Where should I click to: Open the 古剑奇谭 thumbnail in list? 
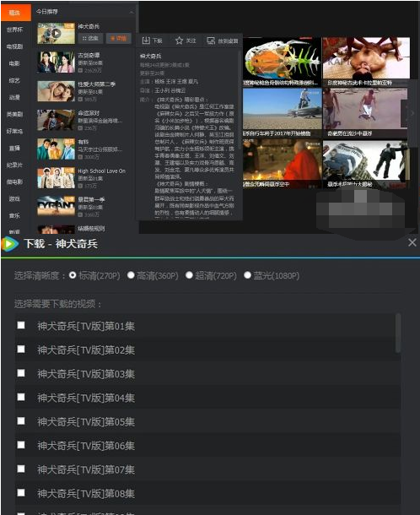57,62
